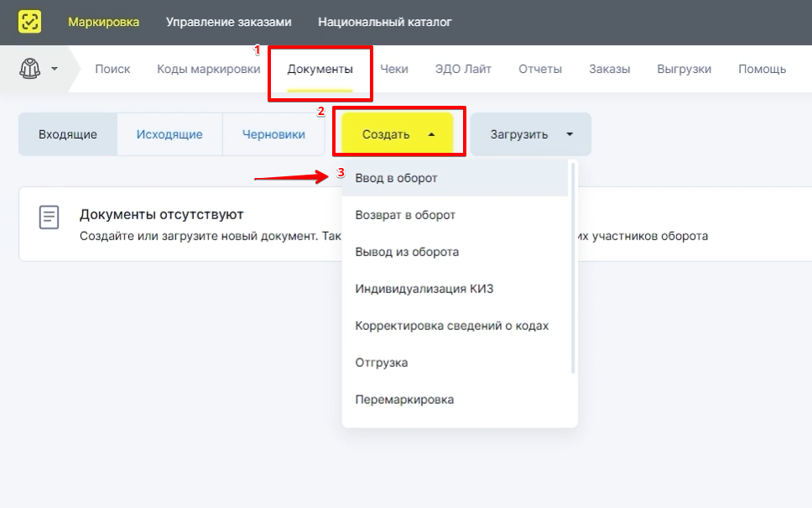
Task: Choose Ввод в оборот from menu
Action: tap(455, 178)
